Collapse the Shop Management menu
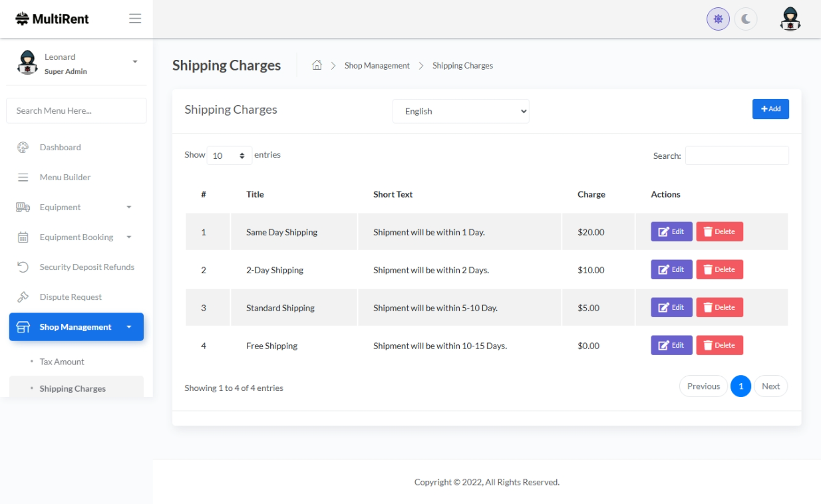This screenshot has width=821, height=504. click(x=76, y=327)
